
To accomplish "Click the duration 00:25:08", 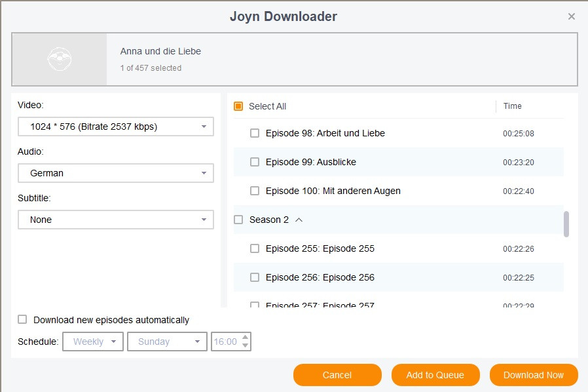I will click(x=518, y=134).
